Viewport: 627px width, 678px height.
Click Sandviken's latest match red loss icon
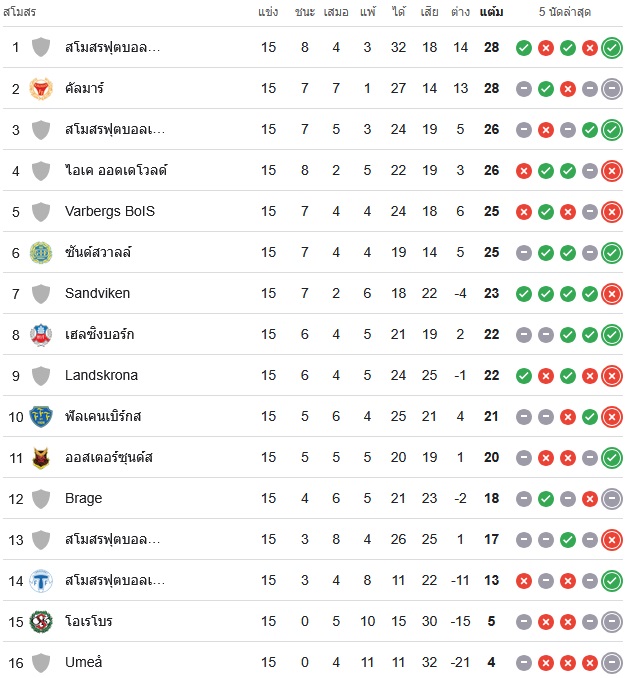point(612,294)
